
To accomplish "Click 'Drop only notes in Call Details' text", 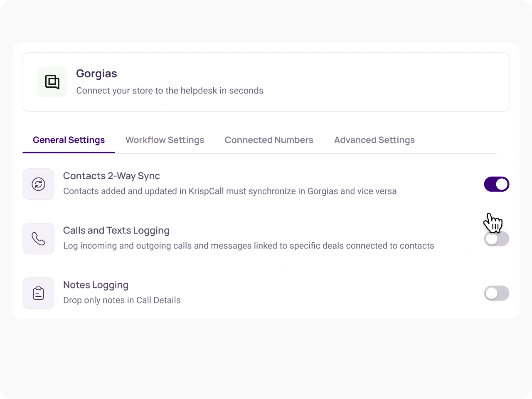I will [122, 300].
